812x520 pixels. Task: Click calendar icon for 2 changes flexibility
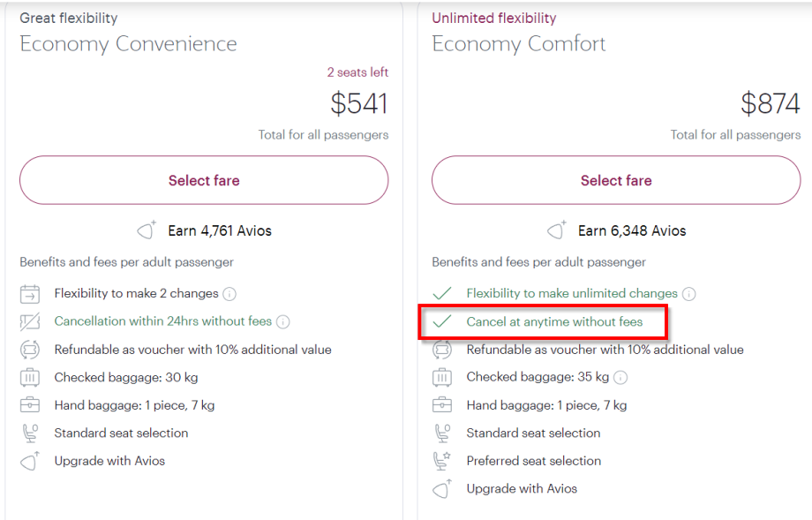(30, 294)
